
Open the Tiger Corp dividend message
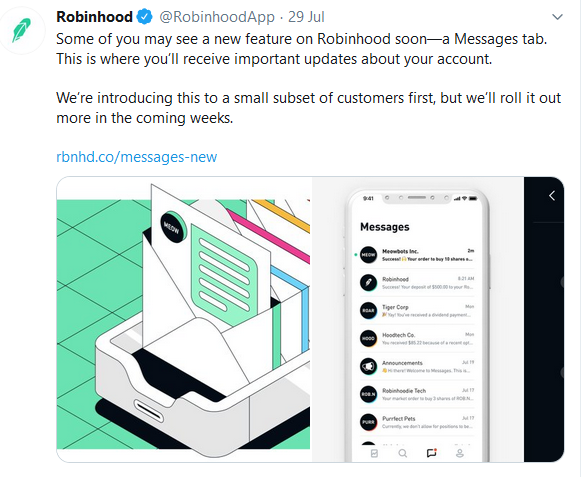417,311
